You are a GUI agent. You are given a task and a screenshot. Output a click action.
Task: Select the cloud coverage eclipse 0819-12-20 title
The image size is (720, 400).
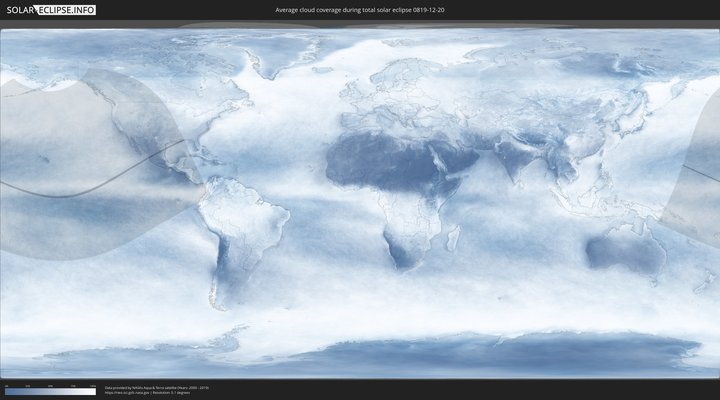[360, 10]
